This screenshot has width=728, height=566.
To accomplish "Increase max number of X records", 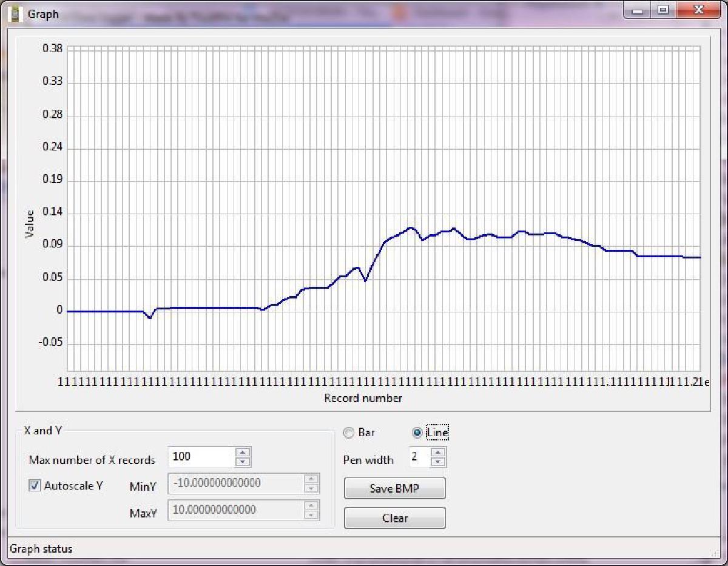I will (x=243, y=452).
